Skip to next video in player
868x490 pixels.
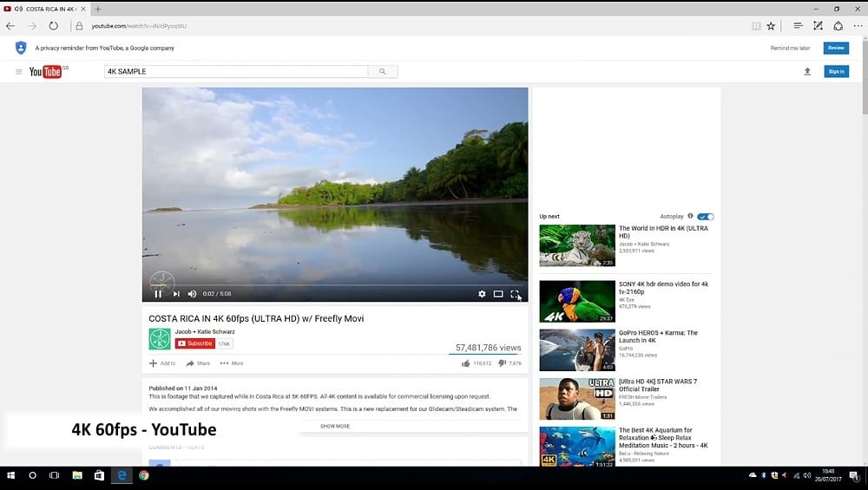(176, 294)
